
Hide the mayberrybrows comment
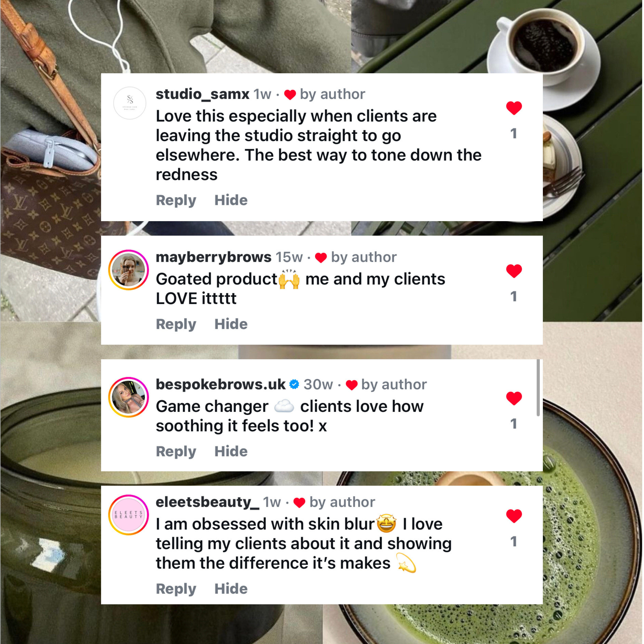(x=231, y=324)
